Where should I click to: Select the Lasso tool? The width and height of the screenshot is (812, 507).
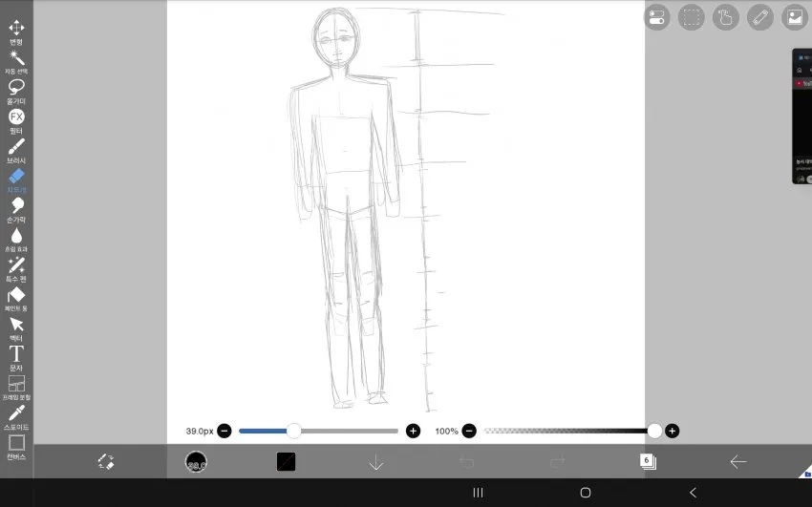(16, 92)
